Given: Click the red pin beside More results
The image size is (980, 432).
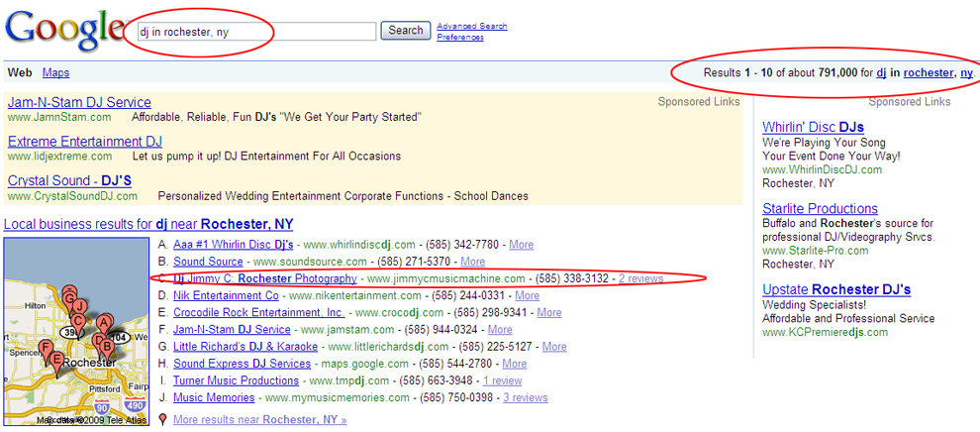Looking at the screenshot, I should (x=163, y=420).
